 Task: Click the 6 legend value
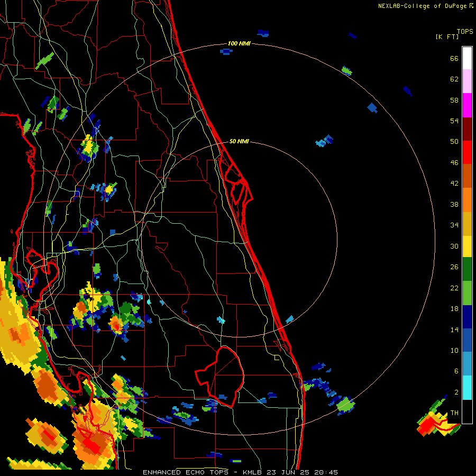pos(456,371)
